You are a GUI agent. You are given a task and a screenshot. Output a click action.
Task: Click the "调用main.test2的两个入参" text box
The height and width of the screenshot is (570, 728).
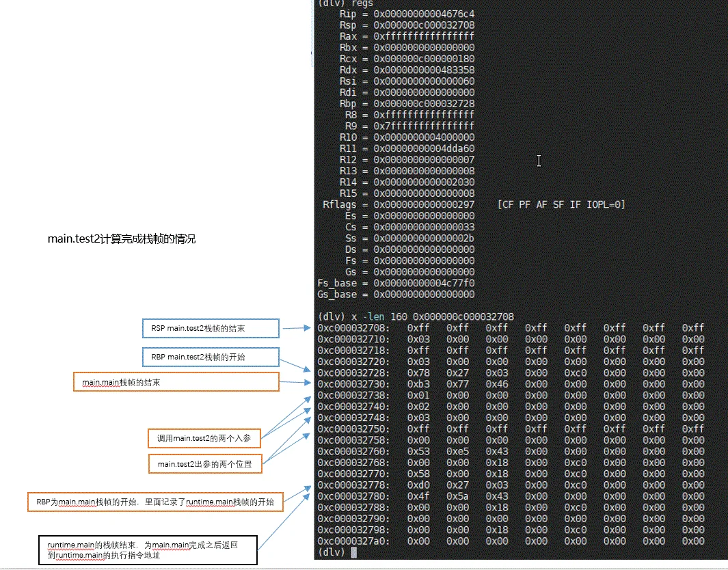[204, 438]
